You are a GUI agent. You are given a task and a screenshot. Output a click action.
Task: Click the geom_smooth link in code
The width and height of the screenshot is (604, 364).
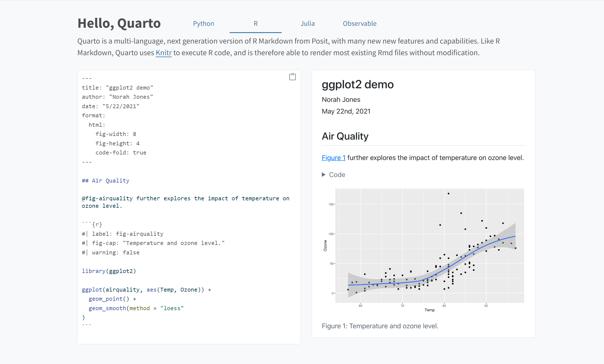107,308
